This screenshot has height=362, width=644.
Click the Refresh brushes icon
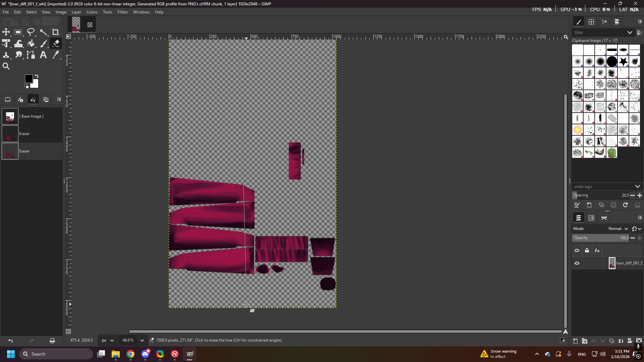coord(626,205)
